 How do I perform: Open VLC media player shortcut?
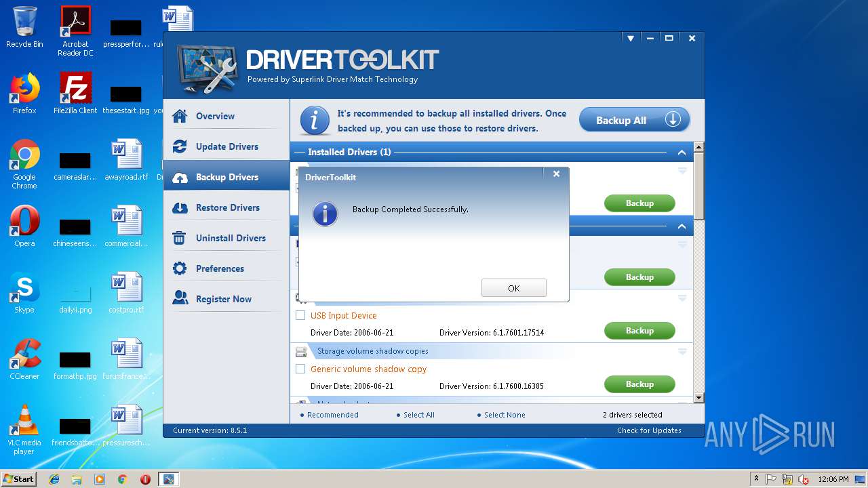click(x=24, y=430)
